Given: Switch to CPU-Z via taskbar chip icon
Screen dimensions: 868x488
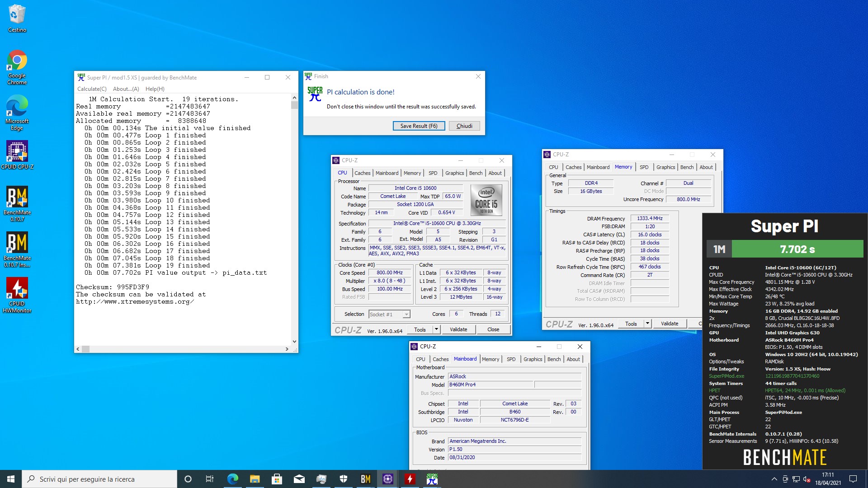Looking at the screenshot, I should coord(387,479).
